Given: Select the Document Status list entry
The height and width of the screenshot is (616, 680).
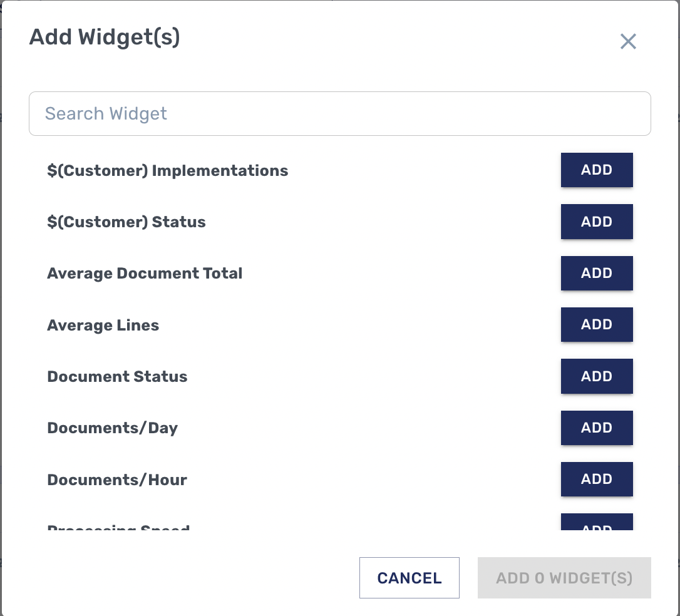Looking at the screenshot, I should pyautogui.click(x=117, y=377).
